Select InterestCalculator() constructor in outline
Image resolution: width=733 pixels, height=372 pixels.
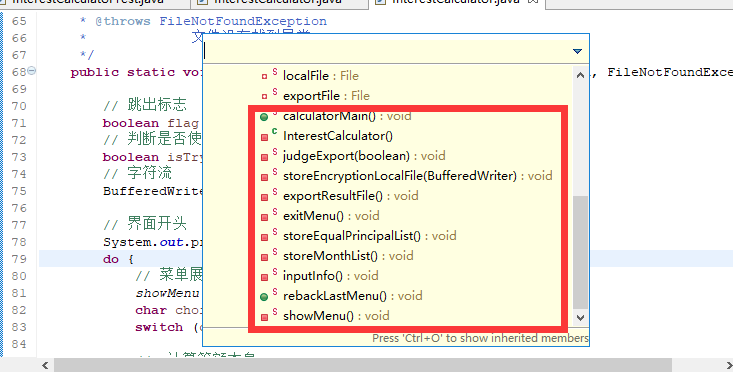338,136
